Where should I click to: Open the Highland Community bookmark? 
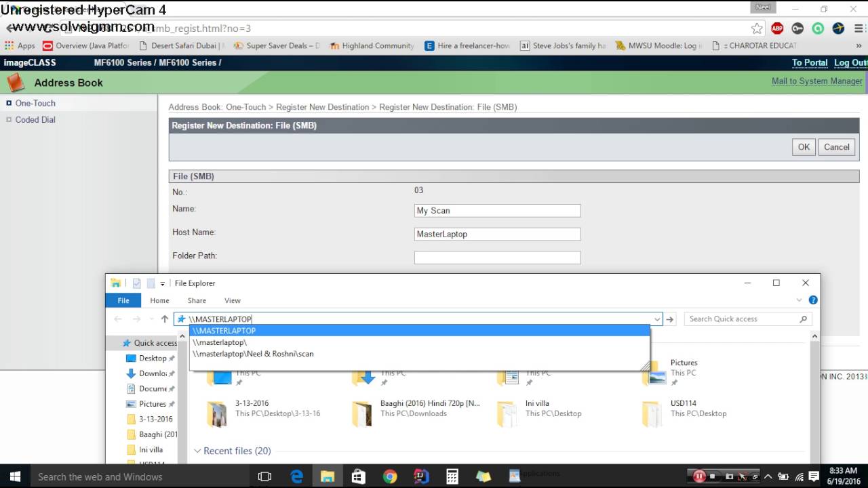point(372,45)
